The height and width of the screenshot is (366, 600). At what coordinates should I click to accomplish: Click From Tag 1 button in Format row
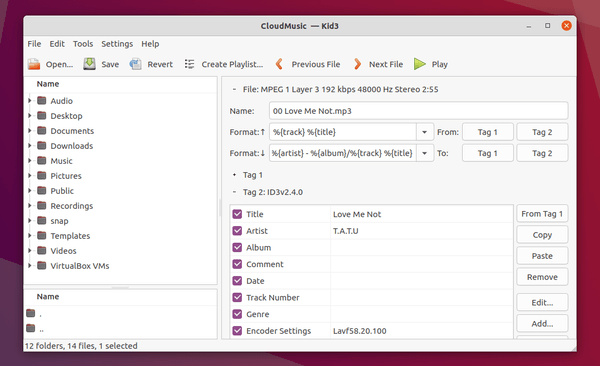[488, 132]
